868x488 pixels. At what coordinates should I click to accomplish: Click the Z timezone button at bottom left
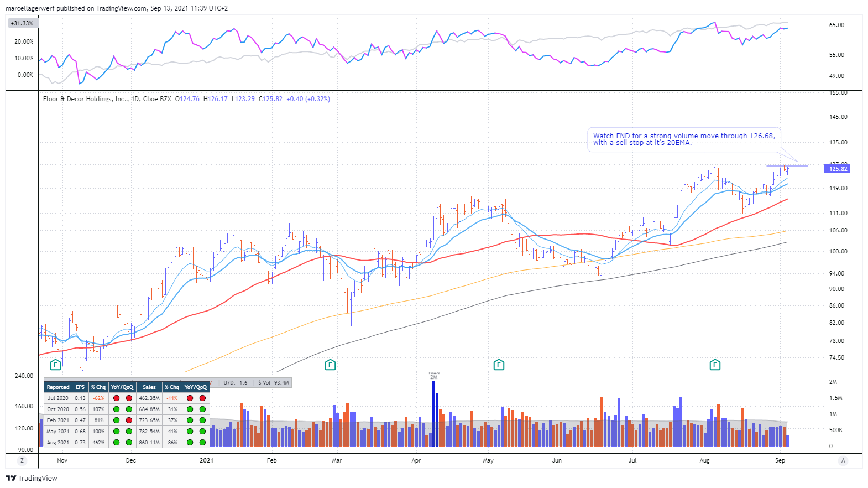coord(22,460)
